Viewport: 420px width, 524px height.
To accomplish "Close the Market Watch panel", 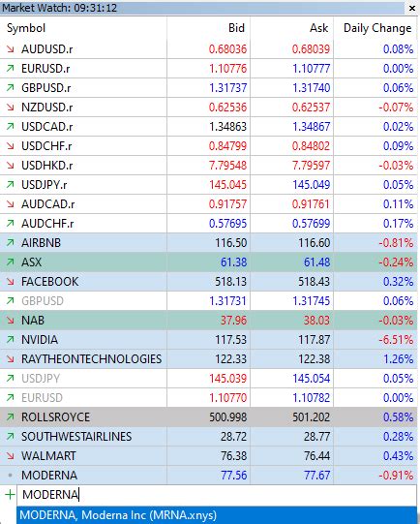I will pos(412,8).
